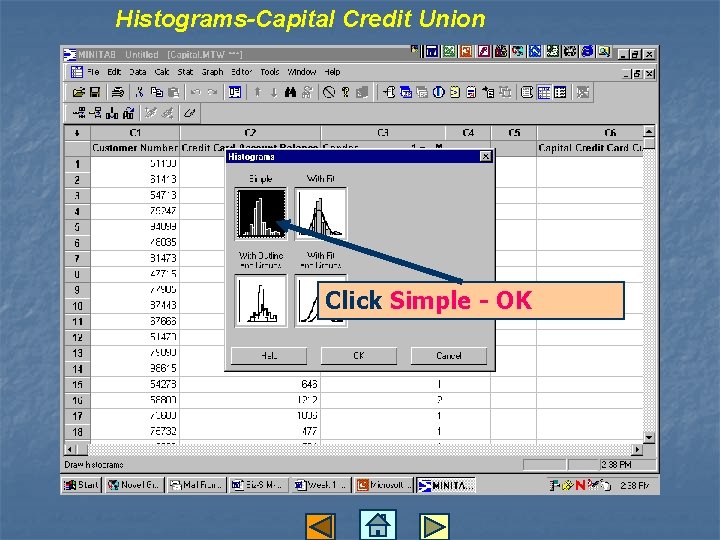
Task: Click the data-direction arrow cell above row 1
Action: coord(77,133)
